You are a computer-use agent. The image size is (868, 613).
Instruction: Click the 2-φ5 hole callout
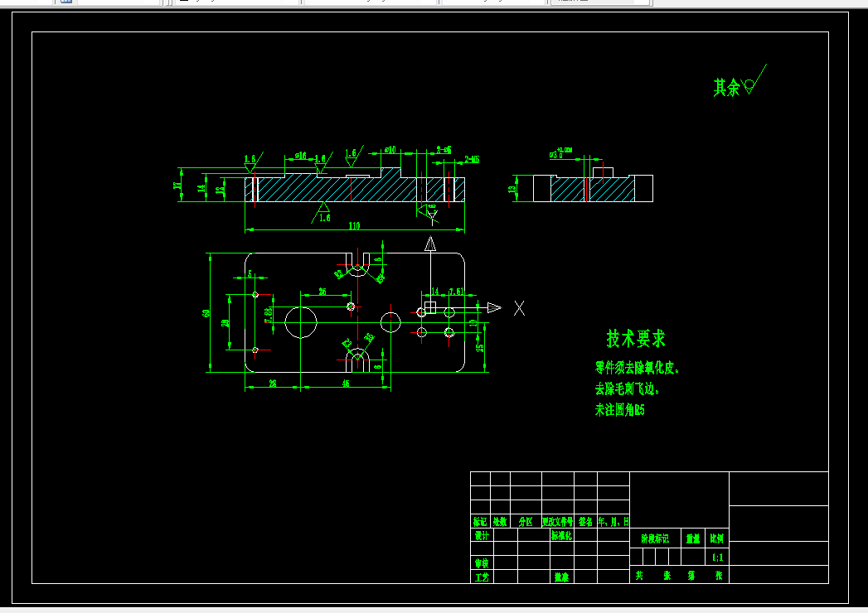[444, 149]
